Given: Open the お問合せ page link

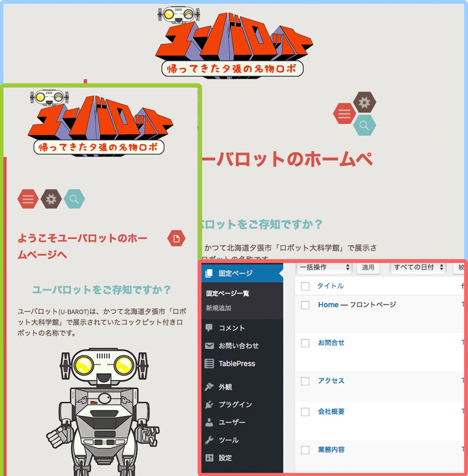Looking at the screenshot, I should (x=331, y=343).
